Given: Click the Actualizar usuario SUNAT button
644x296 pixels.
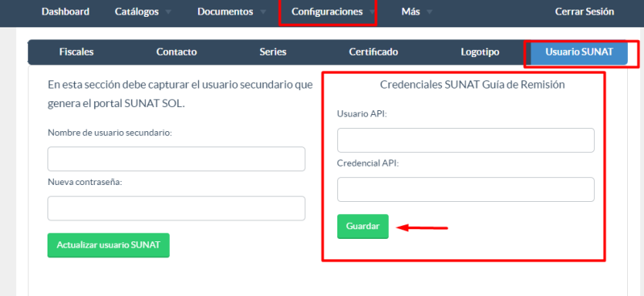Looking at the screenshot, I should (x=109, y=245).
